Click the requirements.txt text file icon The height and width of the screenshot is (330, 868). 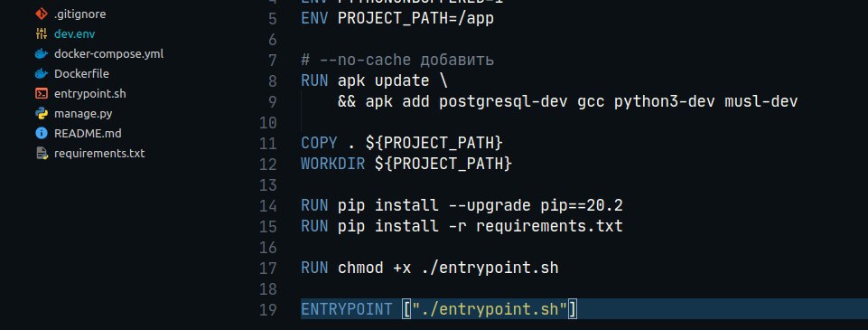[42, 154]
